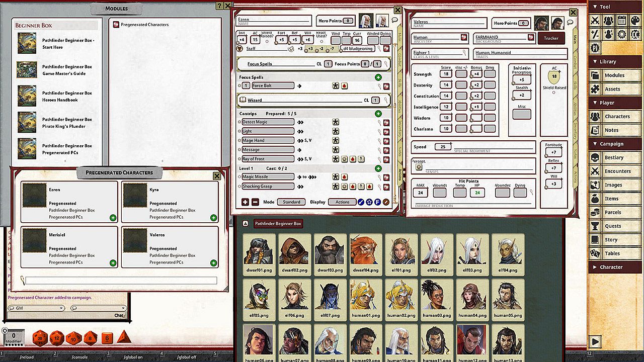Add a new Cantrip with green plus
The width and height of the screenshot is (644, 362).
tap(378, 114)
